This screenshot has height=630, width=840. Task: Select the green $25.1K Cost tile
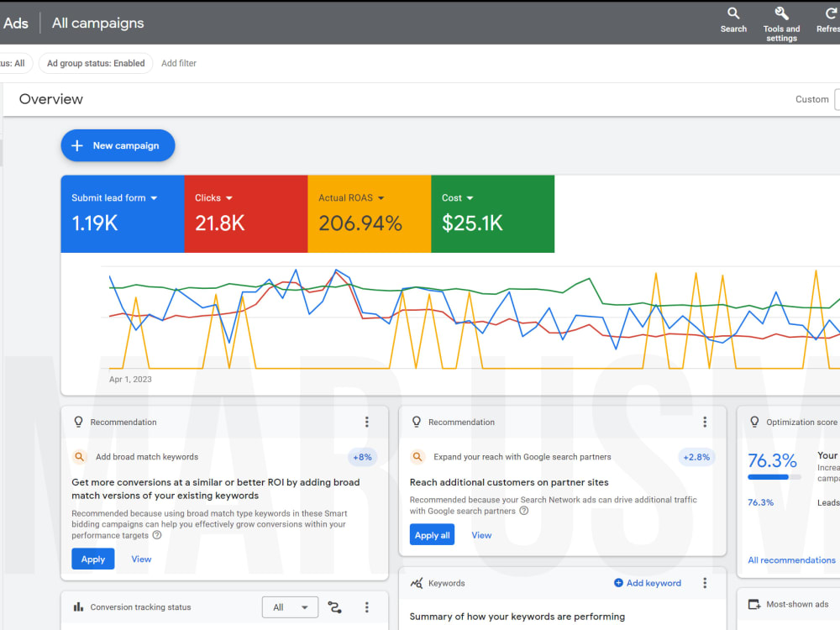493,213
